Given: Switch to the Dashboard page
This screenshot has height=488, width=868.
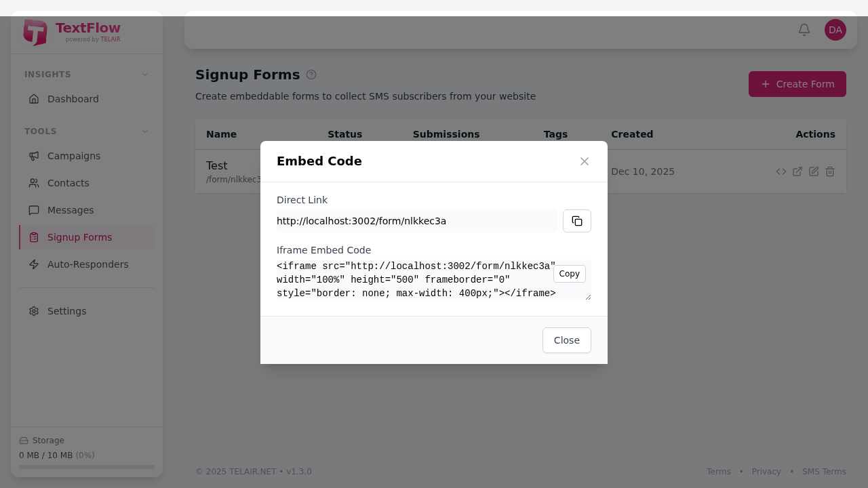Looking at the screenshot, I should (x=73, y=99).
